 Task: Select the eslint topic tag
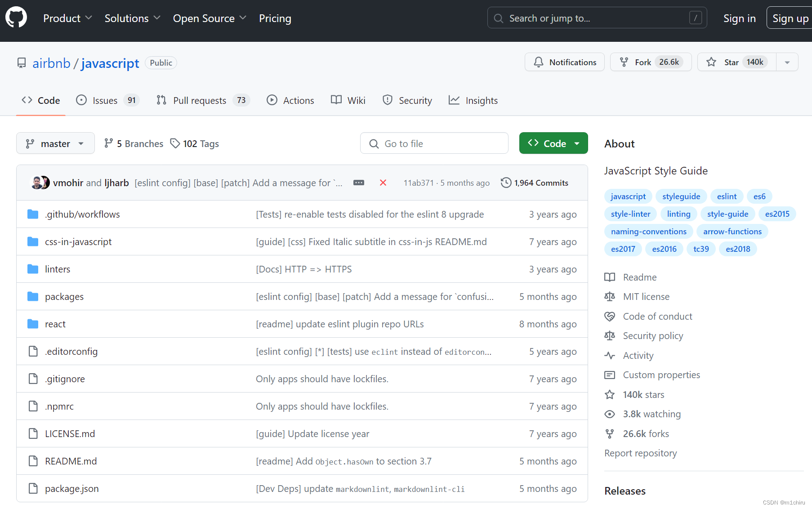pos(727,196)
